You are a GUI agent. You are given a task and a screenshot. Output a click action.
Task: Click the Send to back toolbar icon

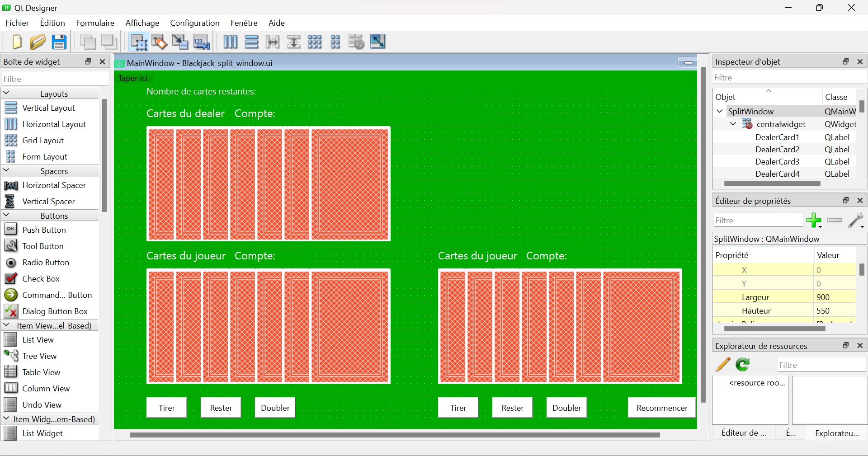tap(88, 42)
